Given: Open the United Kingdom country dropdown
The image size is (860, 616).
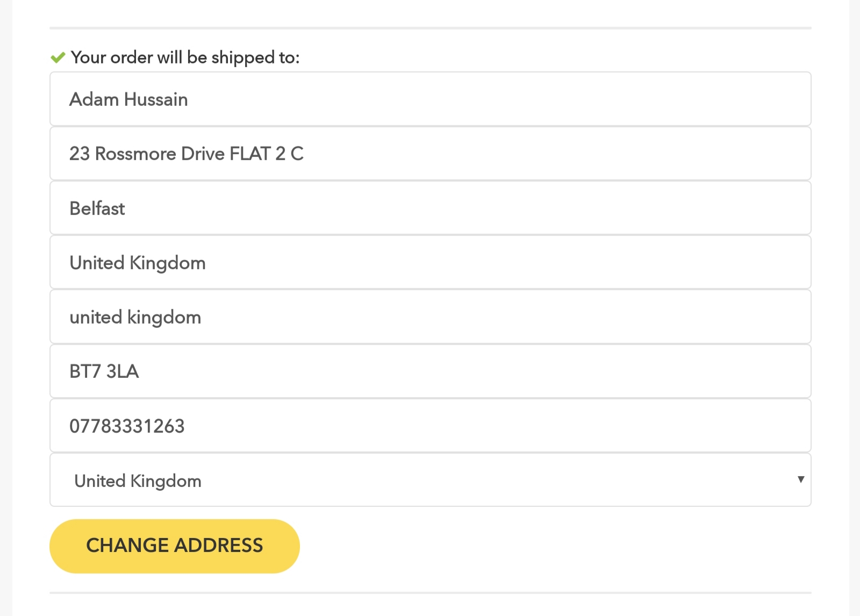Looking at the screenshot, I should pyautogui.click(x=430, y=480).
